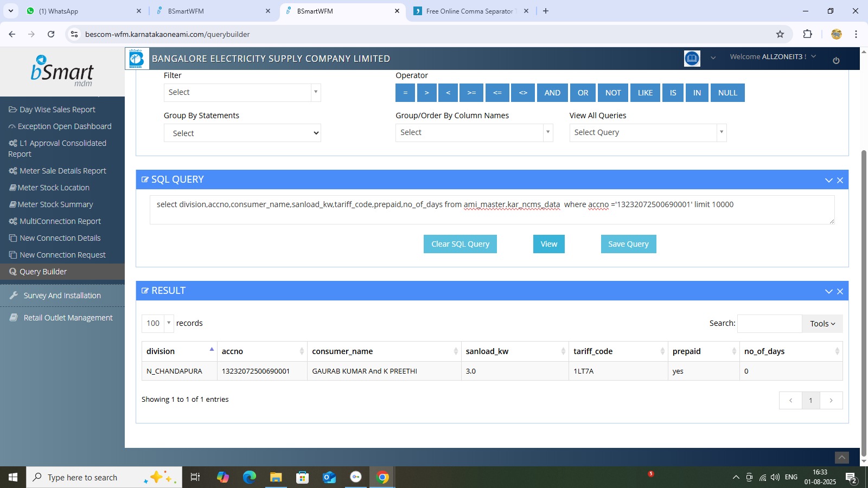Bookmark this page with star icon
This screenshot has height=488, width=868.
click(x=780, y=34)
